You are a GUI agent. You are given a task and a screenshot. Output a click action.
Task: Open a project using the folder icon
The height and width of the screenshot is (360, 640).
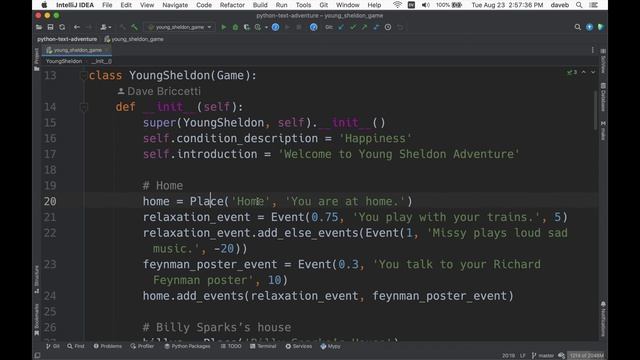pyautogui.click(x=39, y=27)
